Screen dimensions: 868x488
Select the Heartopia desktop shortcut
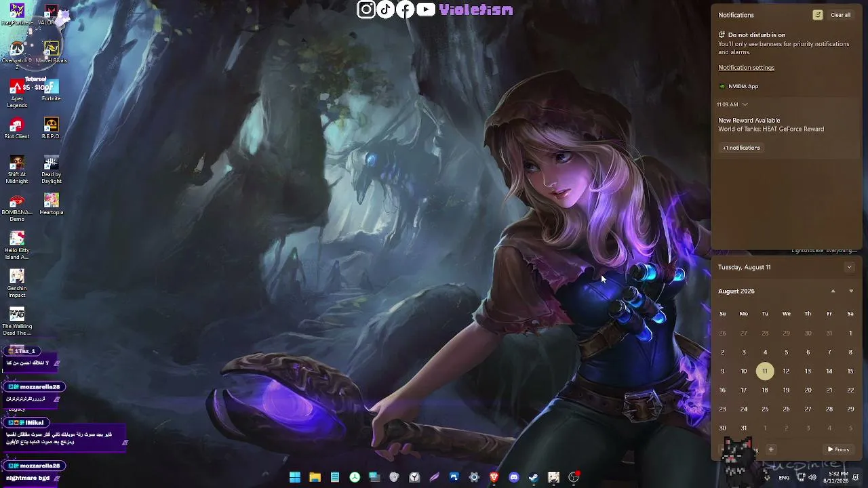51,204
